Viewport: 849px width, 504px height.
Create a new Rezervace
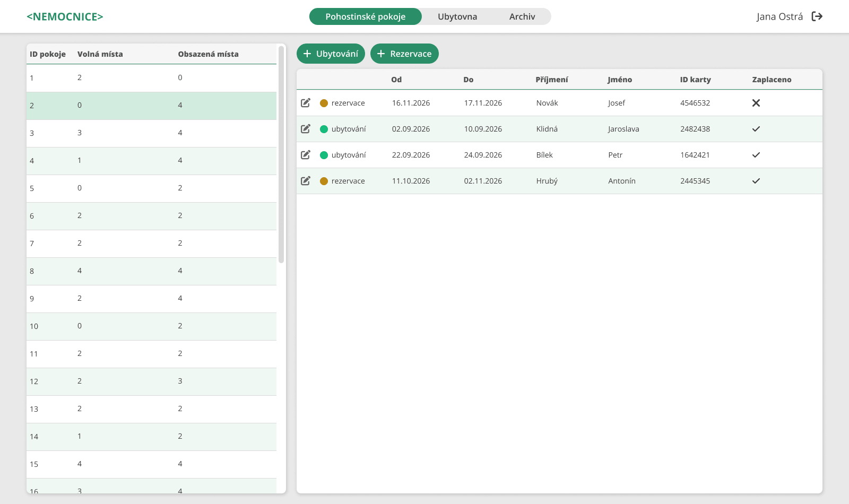pos(404,54)
